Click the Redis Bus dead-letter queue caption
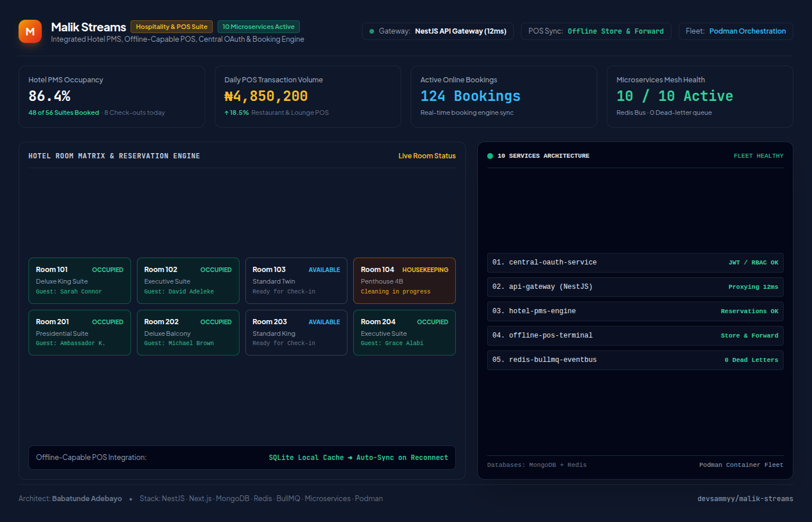Viewport: 812px width, 522px height. (x=664, y=113)
